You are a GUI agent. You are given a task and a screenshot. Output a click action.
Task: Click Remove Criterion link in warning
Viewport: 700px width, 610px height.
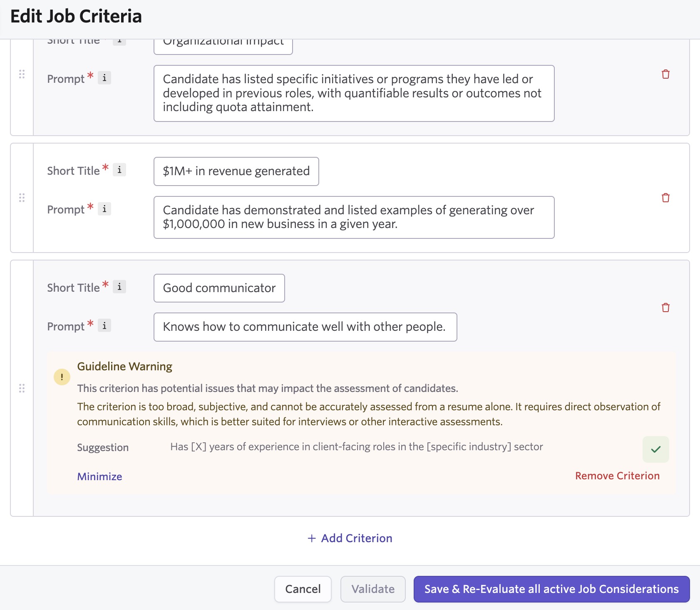(x=617, y=476)
